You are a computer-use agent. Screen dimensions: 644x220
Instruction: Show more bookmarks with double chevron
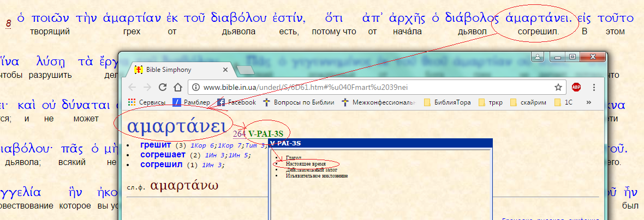(x=588, y=102)
